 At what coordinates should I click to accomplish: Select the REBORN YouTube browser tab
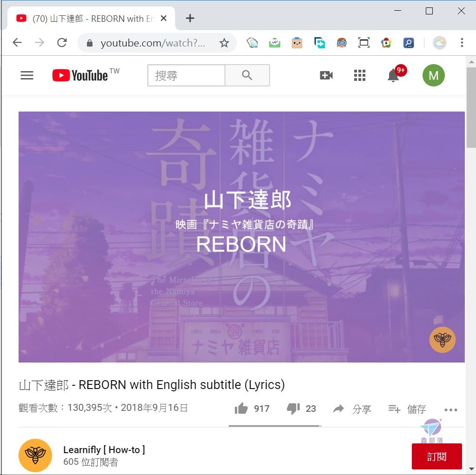(x=91, y=19)
